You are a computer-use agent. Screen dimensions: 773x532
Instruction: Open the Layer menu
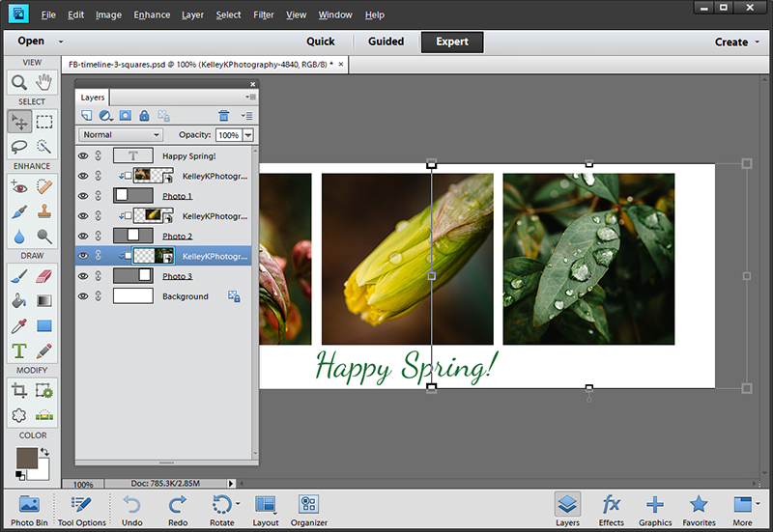[192, 14]
